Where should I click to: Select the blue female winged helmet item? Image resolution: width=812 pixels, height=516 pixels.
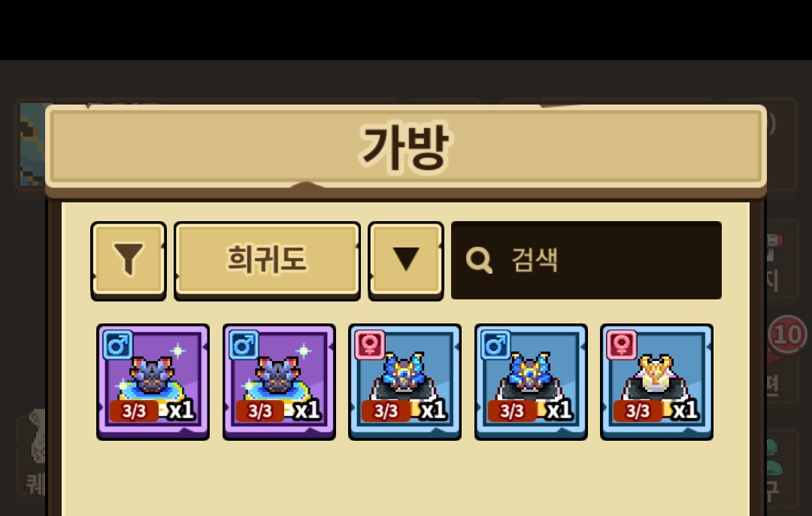pyautogui.click(x=405, y=382)
